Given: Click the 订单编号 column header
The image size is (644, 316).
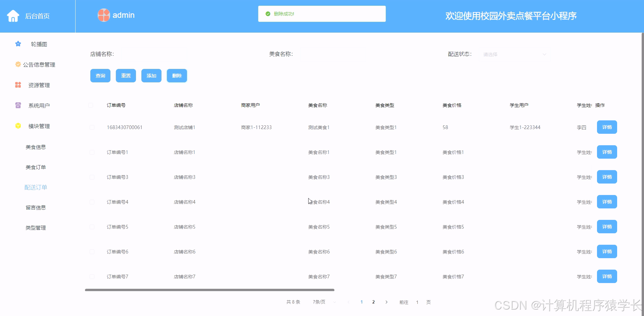Looking at the screenshot, I should [116, 105].
